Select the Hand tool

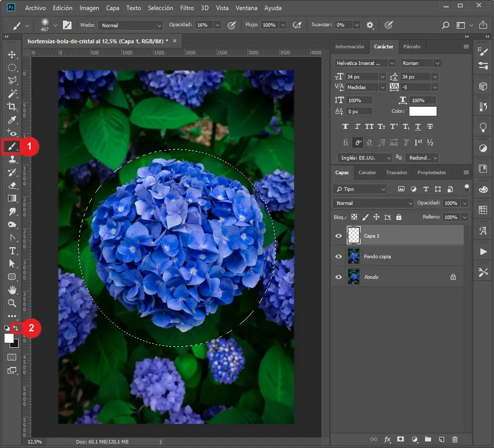[x=12, y=290]
